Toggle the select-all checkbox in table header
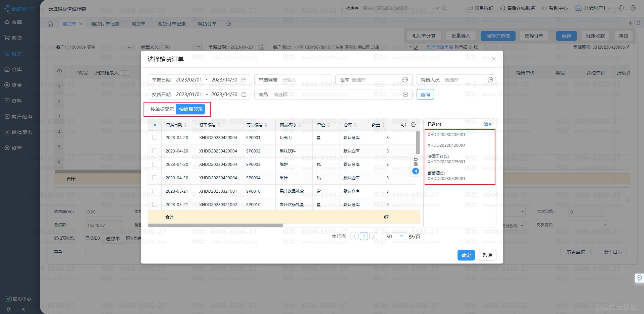The image size is (644, 314). point(155,125)
